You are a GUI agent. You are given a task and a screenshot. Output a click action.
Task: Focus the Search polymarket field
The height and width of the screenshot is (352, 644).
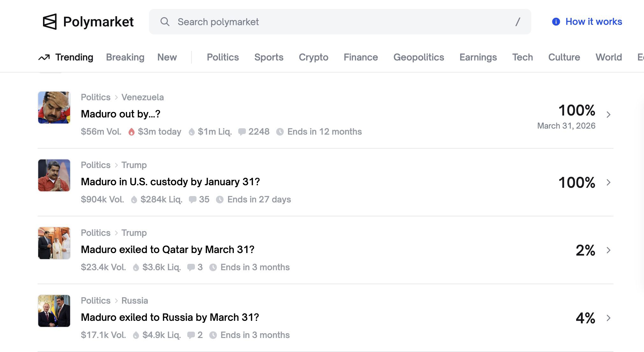click(340, 22)
